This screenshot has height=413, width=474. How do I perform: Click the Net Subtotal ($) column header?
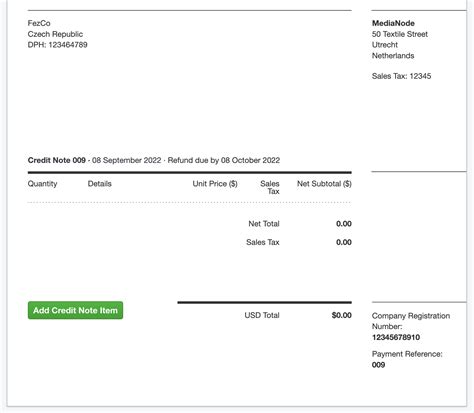pos(324,184)
